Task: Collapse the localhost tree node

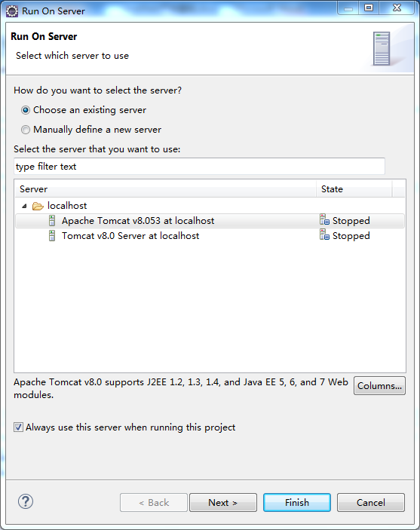Action: point(24,206)
